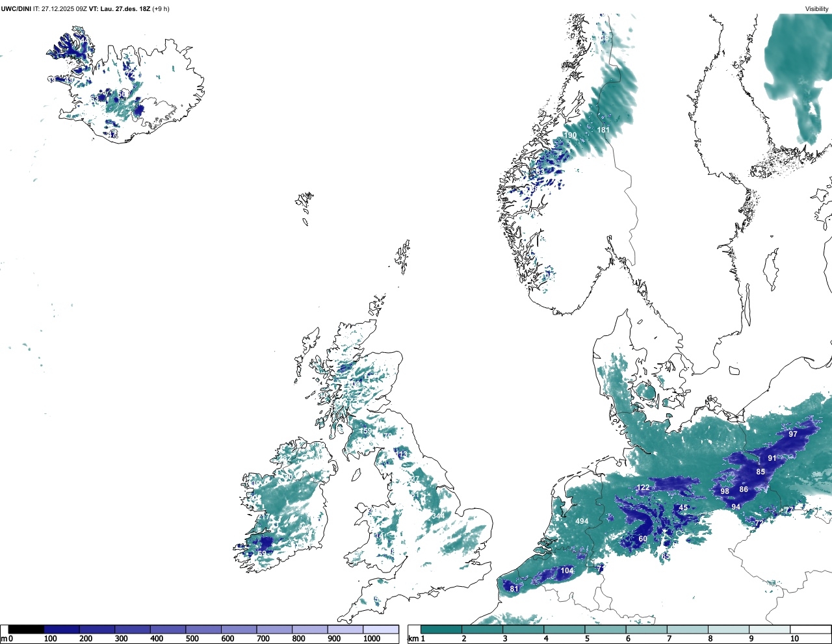
Task: Click the 181 visibility value over Norway
Action: click(x=603, y=130)
